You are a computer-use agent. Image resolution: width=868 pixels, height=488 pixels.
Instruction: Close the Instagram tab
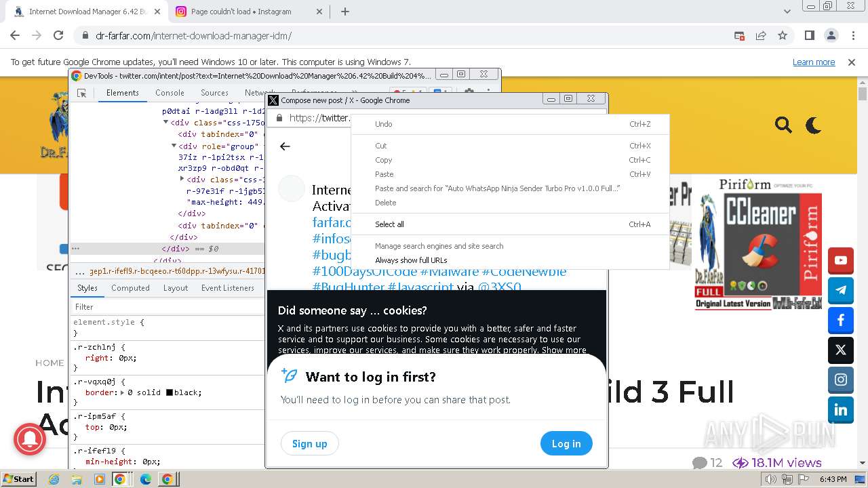[320, 12]
